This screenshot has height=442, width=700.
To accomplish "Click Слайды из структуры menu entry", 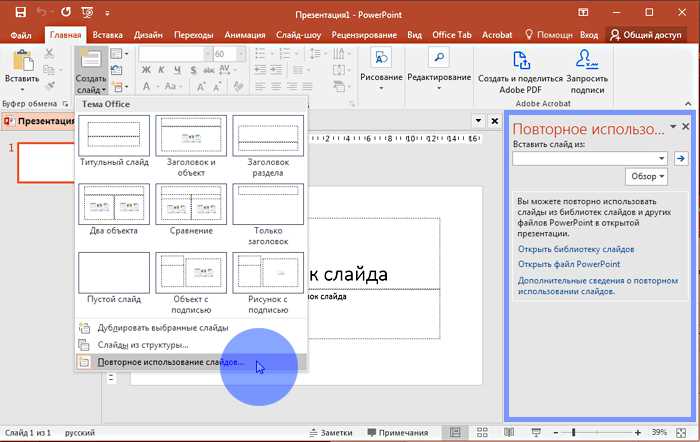I will point(191,345).
